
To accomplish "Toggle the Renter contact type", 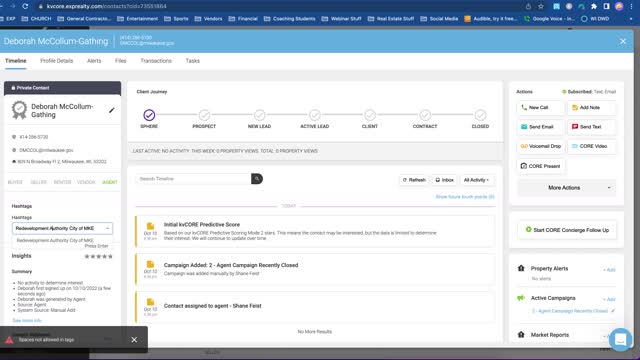I will pyautogui.click(x=62, y=182).
